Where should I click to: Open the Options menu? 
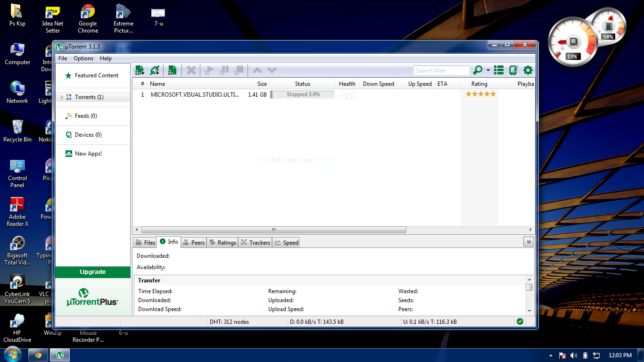tap(83, 58)
